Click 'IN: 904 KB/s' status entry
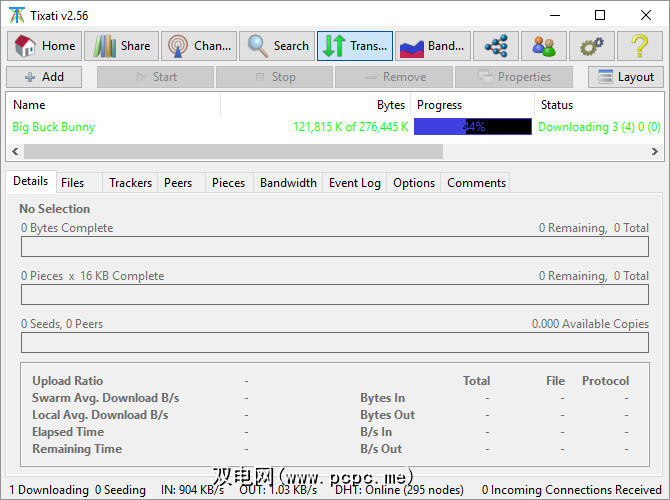 (x=192, y=490)
